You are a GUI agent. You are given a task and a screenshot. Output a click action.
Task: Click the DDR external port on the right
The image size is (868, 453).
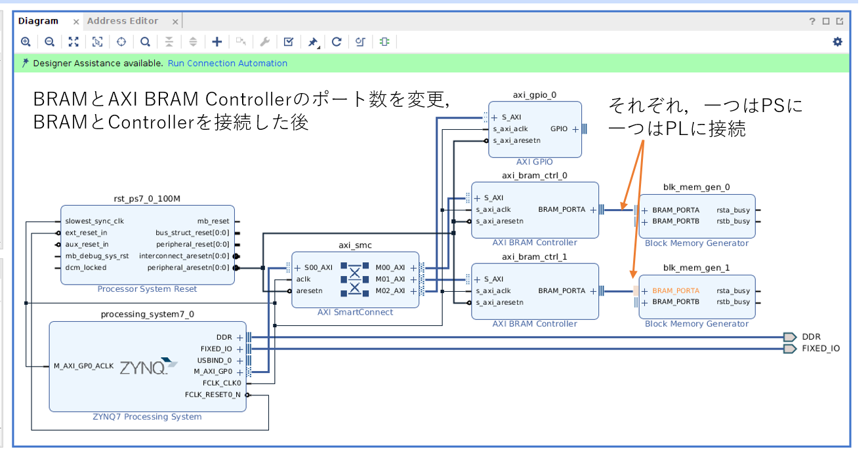pos(790,337)
